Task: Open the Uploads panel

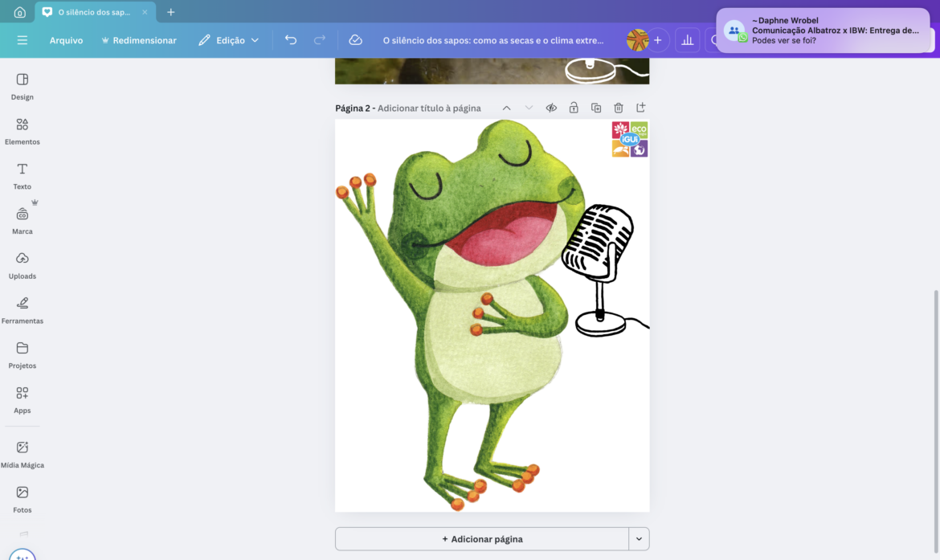Action: tap(22, 265)
